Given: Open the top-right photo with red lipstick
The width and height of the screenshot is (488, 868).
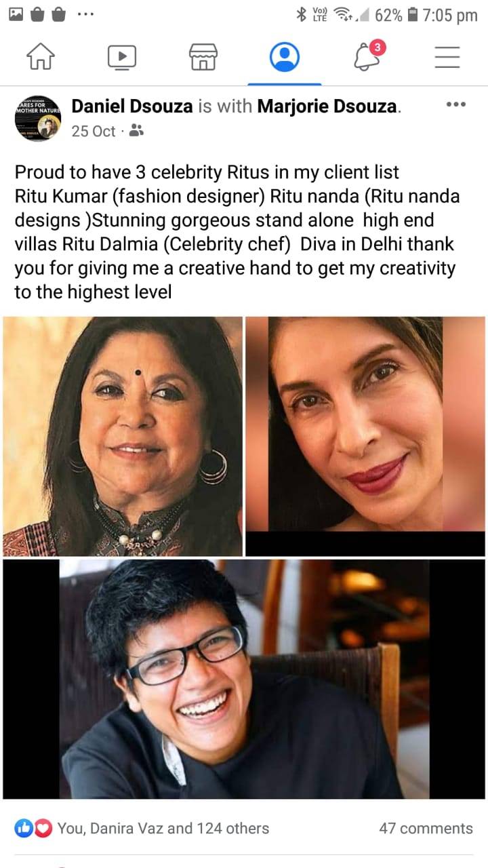Looking at the screenshot, I should pyautogui.click(x=365, y=437).
